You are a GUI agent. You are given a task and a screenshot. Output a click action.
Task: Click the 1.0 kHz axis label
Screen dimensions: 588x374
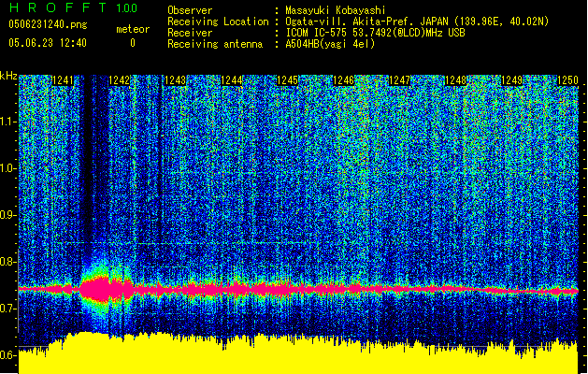pos(8,168)
